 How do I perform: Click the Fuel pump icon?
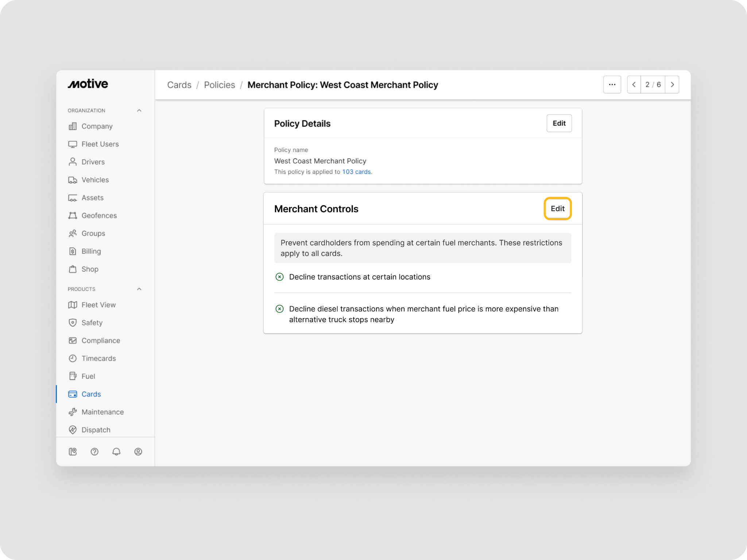pos(73,376)
